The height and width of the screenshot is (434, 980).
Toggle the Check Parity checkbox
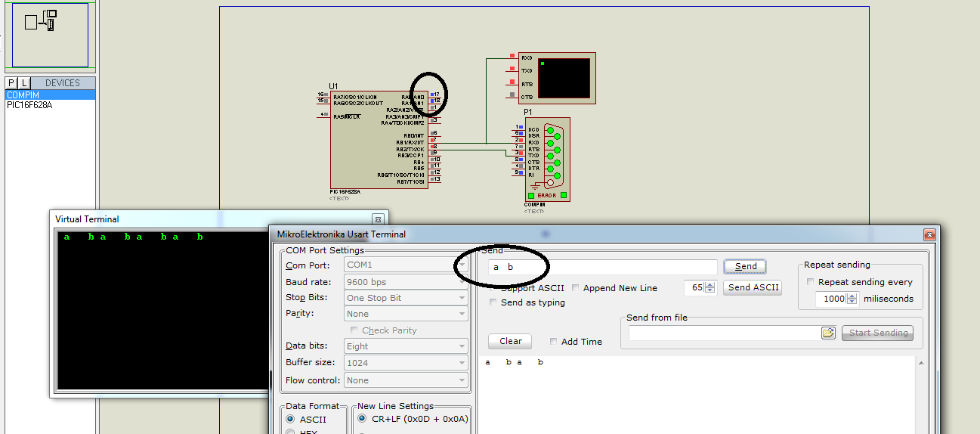click(x=354, y=330)
